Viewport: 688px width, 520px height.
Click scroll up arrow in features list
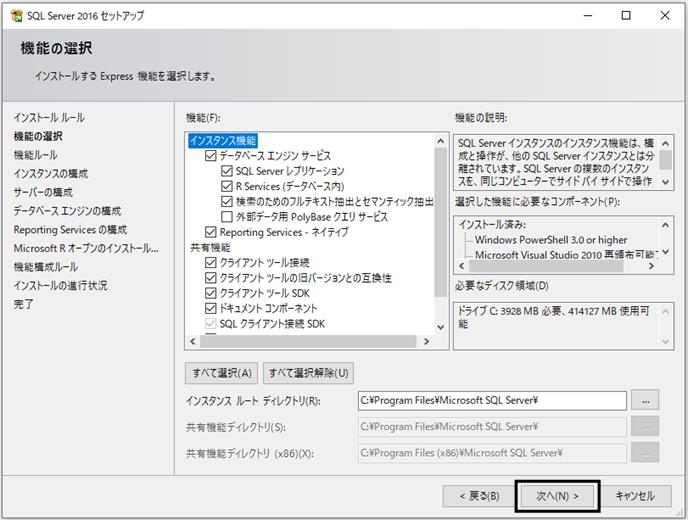(x=441, y=141)
